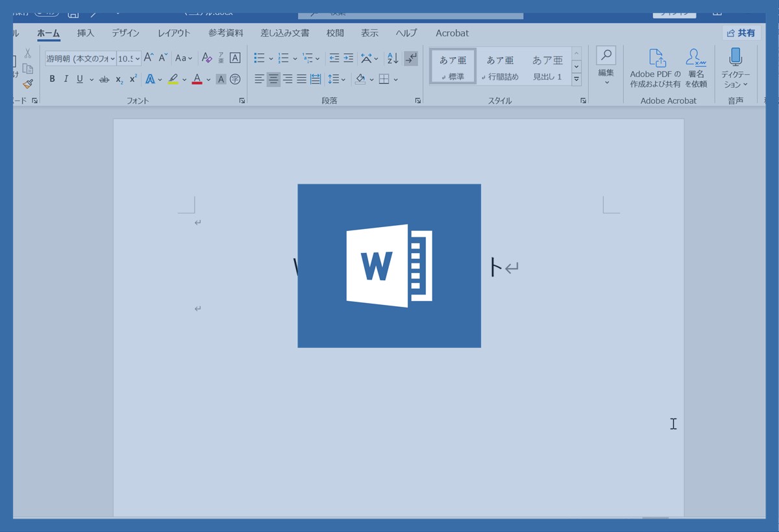Open Adobe PDF create and share

coord(656,67)
